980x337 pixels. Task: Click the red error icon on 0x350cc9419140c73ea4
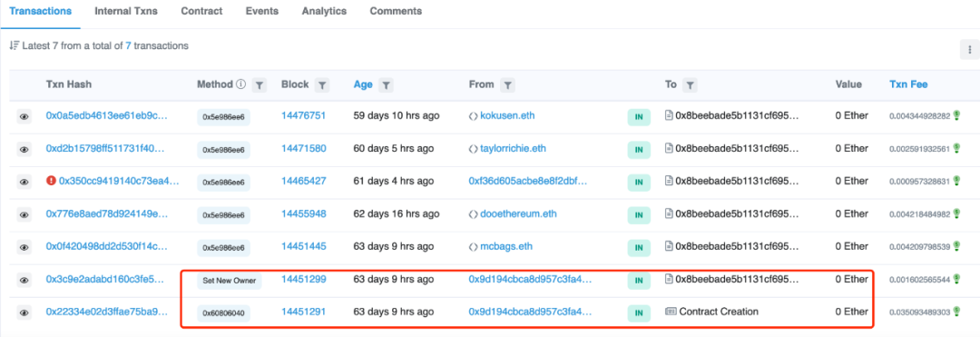51,181
